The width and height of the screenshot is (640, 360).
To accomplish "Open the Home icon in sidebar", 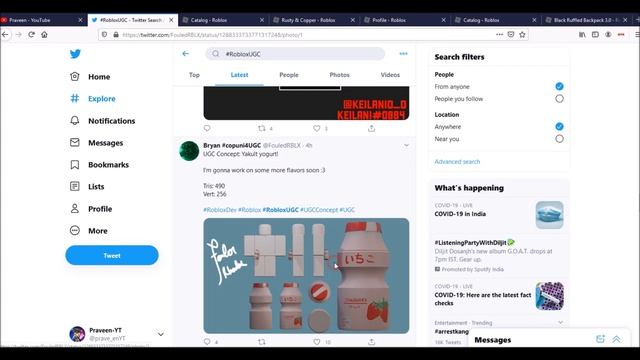I will click(x=75, y=76).
